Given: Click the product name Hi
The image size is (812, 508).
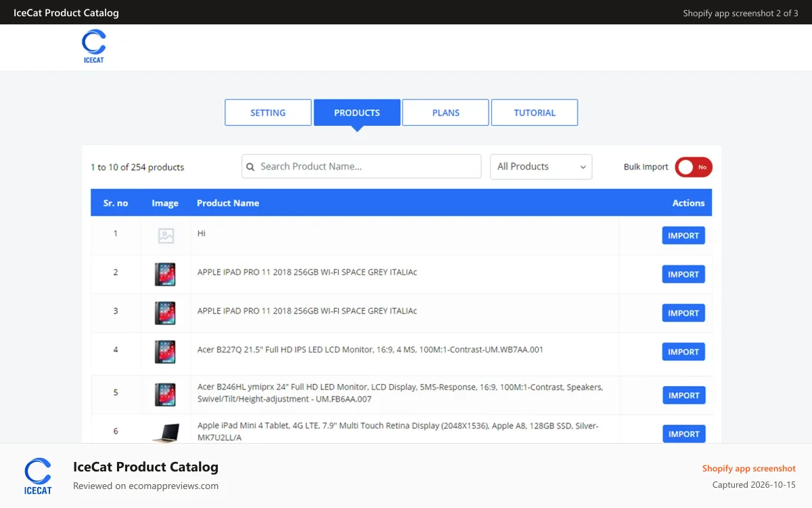Looking at the screenshot, I should point(202,233).
